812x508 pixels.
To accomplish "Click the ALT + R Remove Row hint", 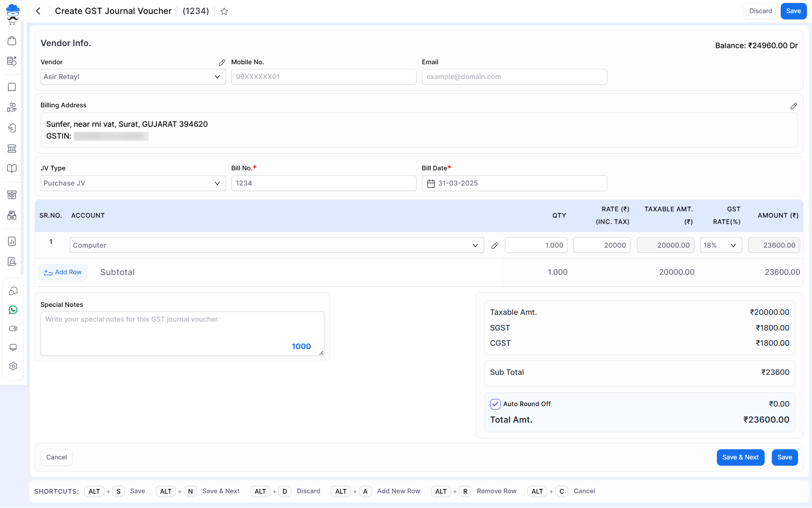I will tap(474, 492).
